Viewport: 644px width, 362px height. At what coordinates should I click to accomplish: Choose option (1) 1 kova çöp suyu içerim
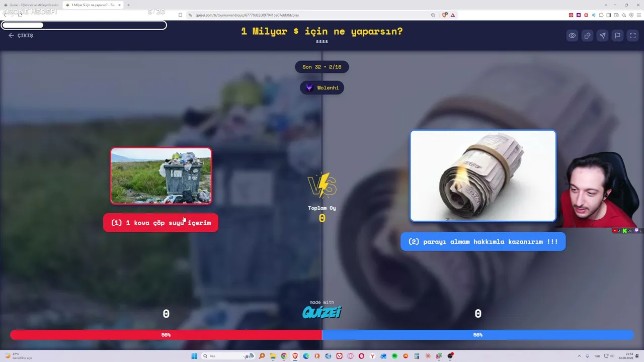click(160, 223)
